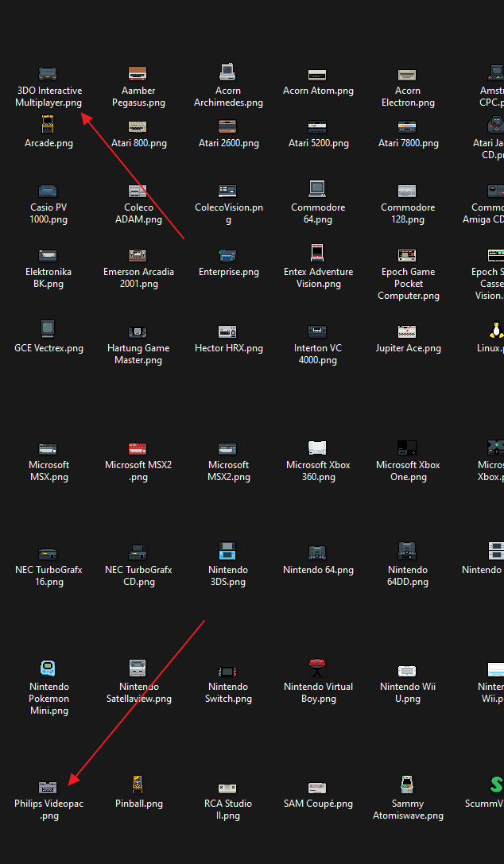The image size is (504, 864).
Task: Select the Sammy Atomiswave cabinet icon
Action: pyautogui.click(x=408, y=785)
